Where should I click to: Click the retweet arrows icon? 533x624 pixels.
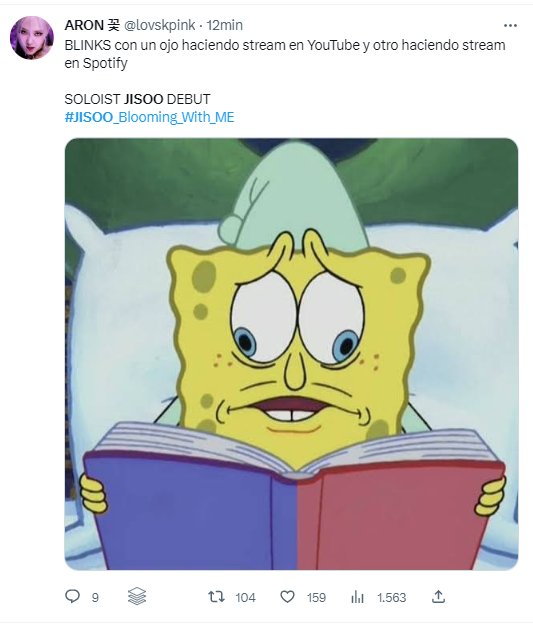(217, 597)
